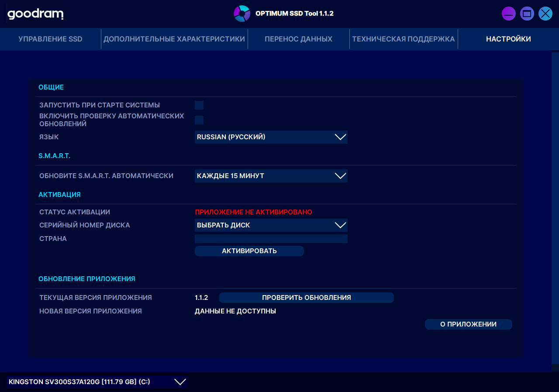
Task: Click the OPTIMUM SSD Tool 1.1.2 title
Action: pyautogui.click(x=294, y=14)
